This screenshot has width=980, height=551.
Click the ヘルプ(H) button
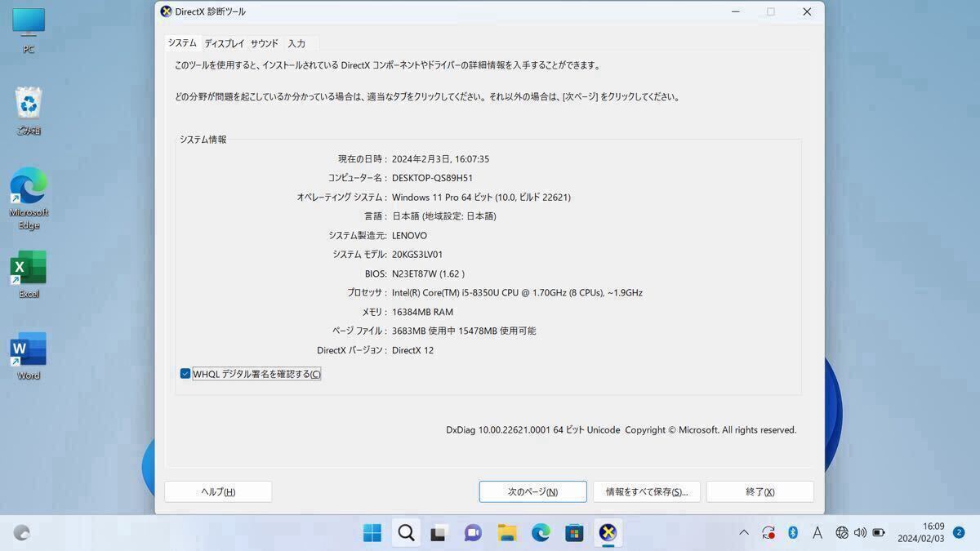point(218,491)
